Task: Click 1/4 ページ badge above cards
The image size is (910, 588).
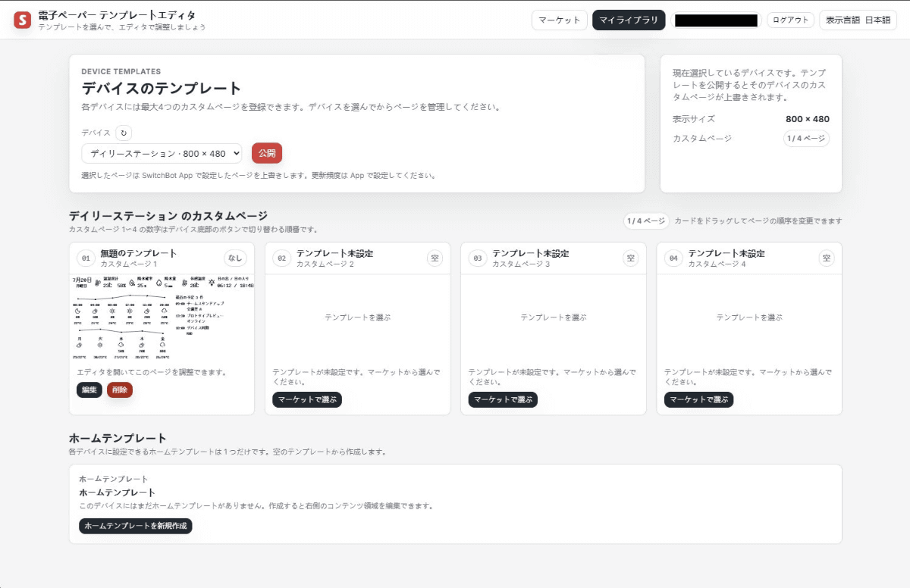Action: (646, 221)
